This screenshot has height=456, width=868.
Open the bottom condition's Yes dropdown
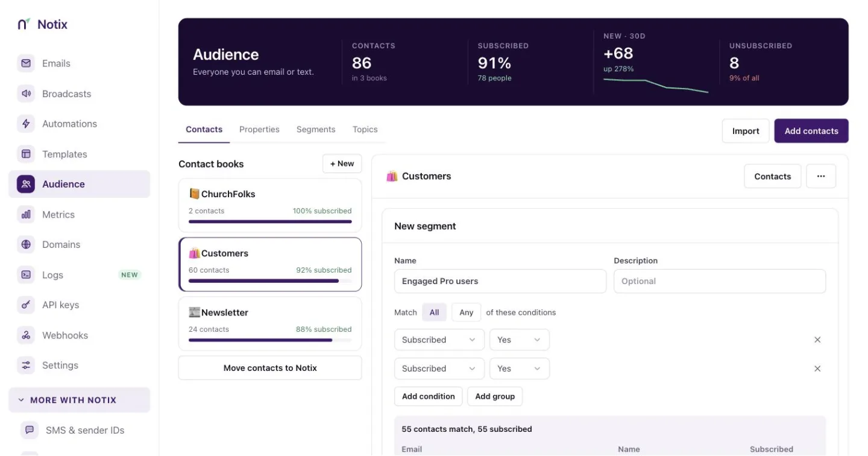[x=520, y=369]
